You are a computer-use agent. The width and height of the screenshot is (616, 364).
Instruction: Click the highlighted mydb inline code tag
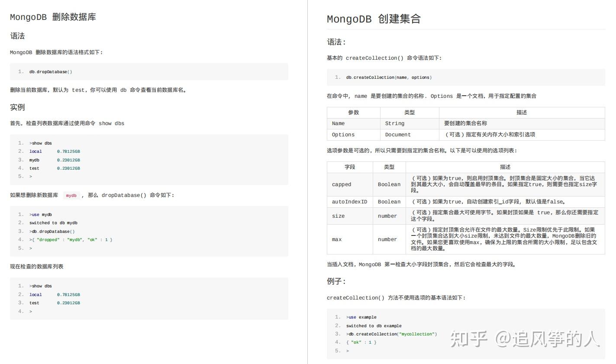(x=71, y=195)
